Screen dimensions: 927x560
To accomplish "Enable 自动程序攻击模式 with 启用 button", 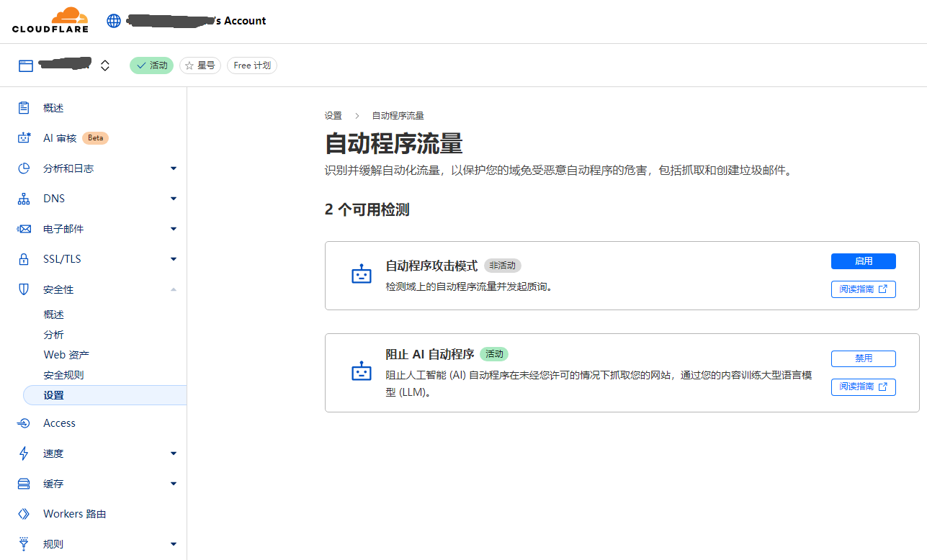I will click(x=863, y=261).
